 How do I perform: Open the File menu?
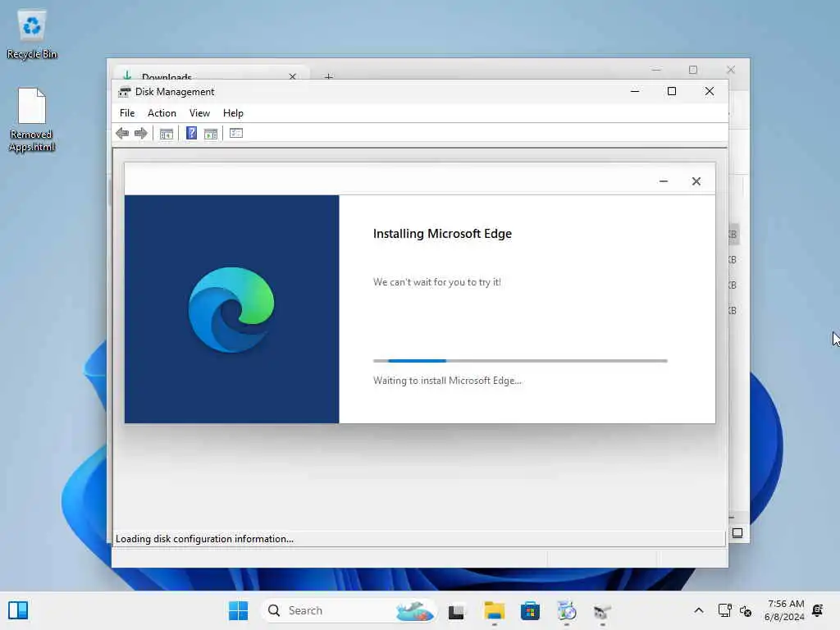coord(127,113)
